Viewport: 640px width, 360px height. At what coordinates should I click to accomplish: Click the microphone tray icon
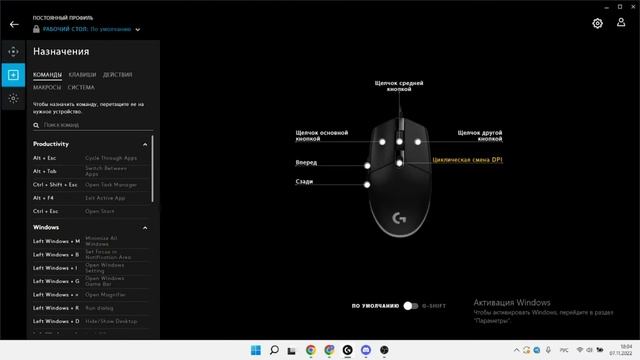pos(548,350)
